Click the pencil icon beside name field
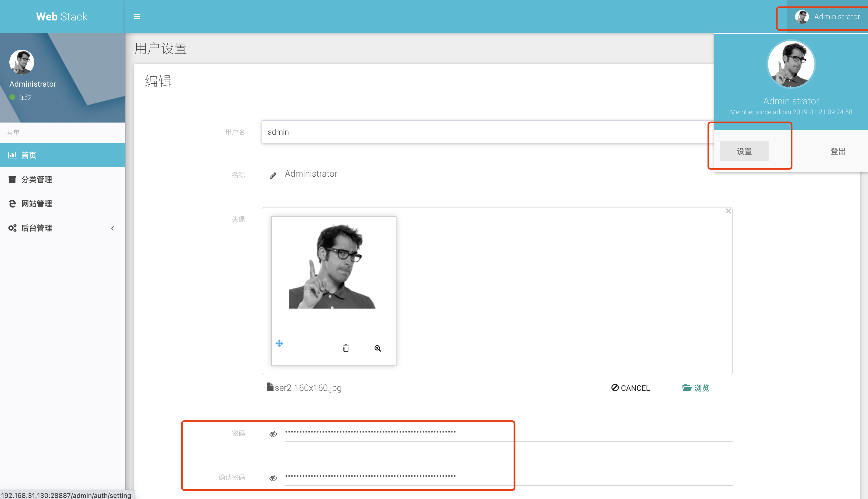This screenshot has width=868, height=499. pyautogui.click(x=273, y=176)
